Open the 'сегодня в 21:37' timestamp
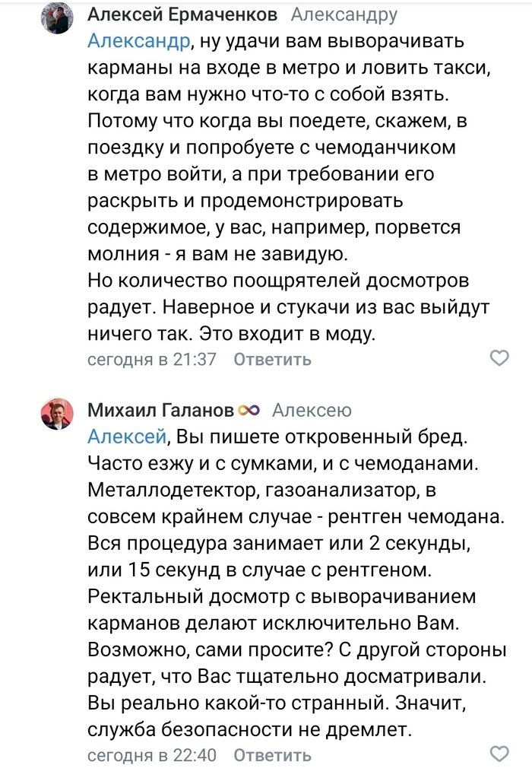The width and height of the screenshot is (532, 778). point(152,360)
